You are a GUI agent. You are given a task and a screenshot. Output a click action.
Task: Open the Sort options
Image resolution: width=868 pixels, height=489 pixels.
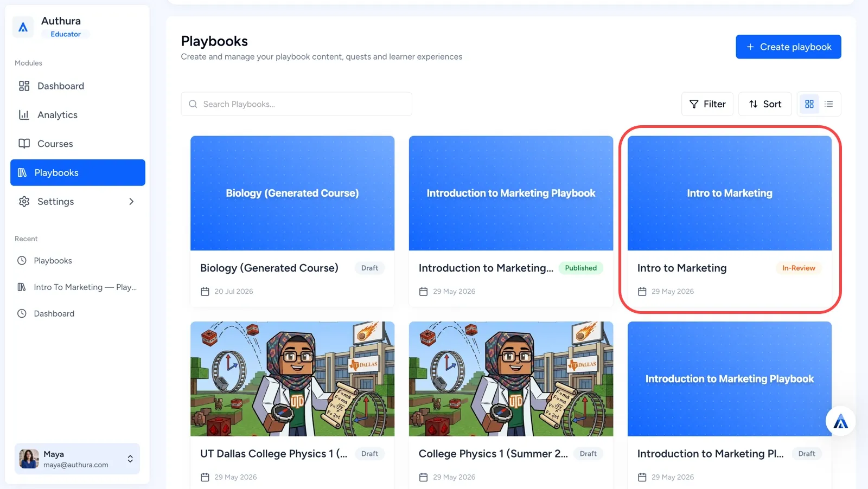tap(765, 104)
